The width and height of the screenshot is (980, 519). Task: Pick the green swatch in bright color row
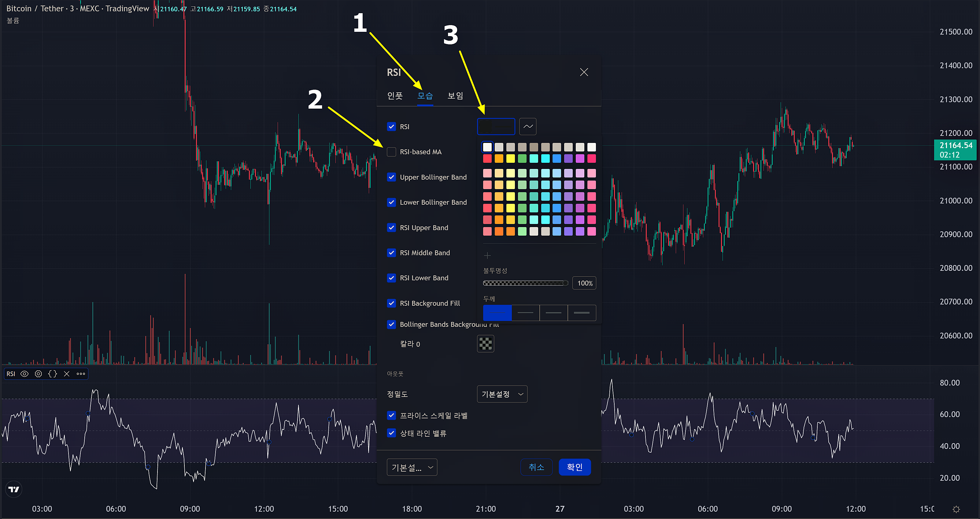522,159
